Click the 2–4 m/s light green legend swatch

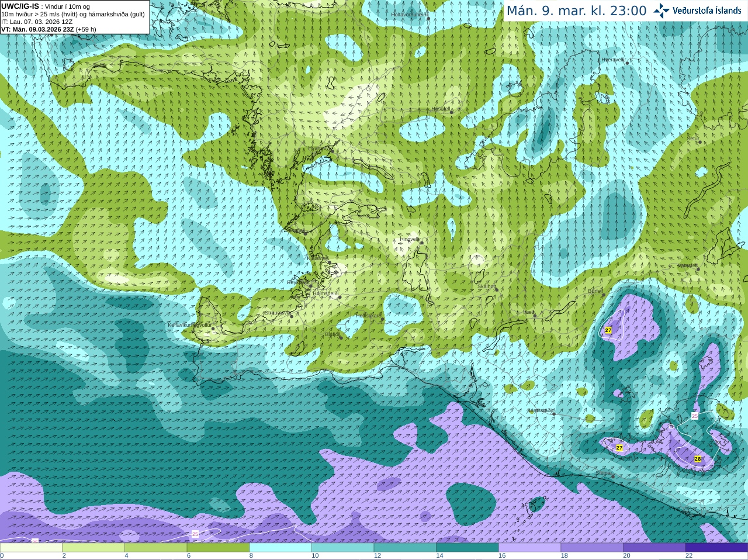93,548
